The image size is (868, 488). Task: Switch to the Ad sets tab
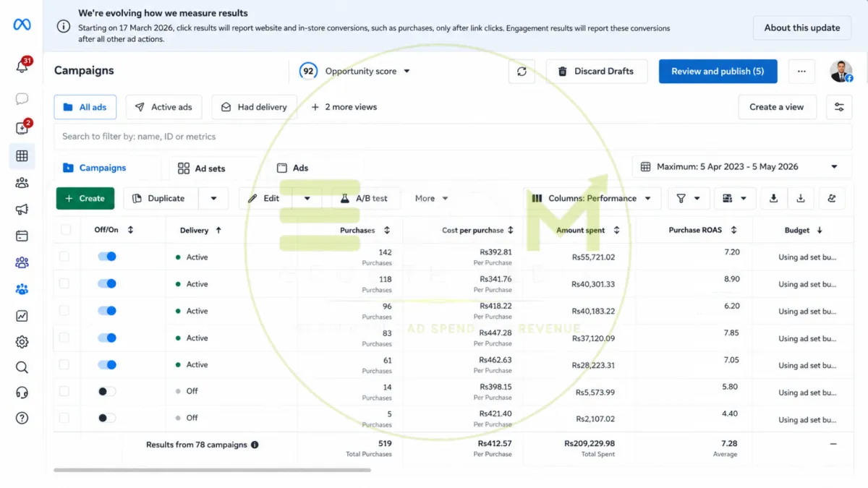(202, 168)
